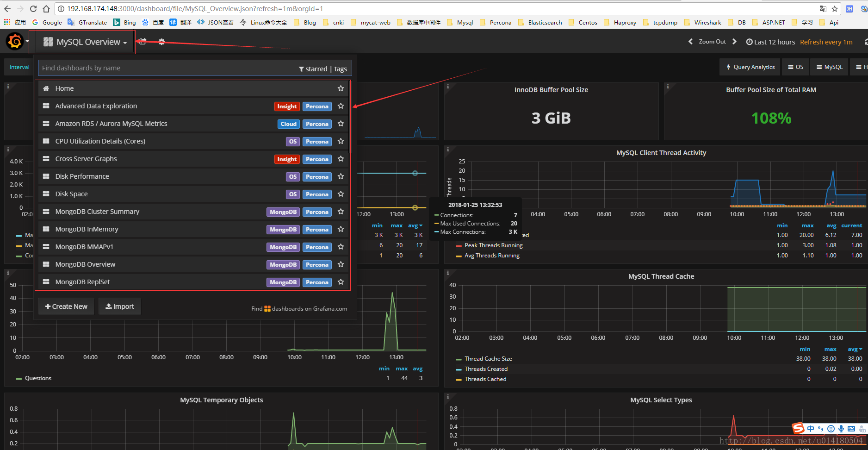The image size is (868, 450).
Task: Star Advanced Data Exploration dashboard
Action: click(341, 106)
